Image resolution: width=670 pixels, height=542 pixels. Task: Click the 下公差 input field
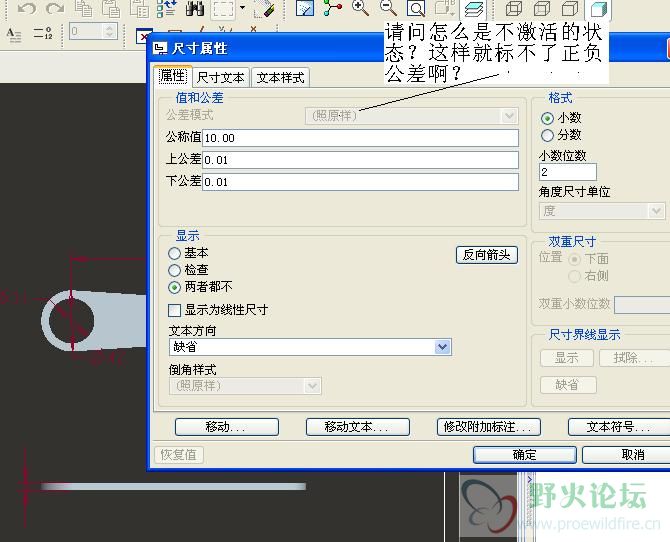click(x=360, y=182)
